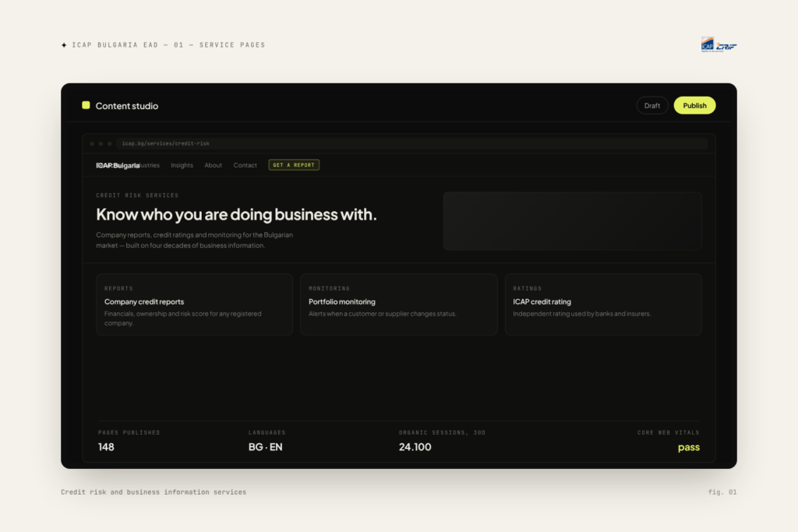Click the Core Web Vitals 'pass' value
The width and height of the screenshot is (798, 532).
coord(689,447)
